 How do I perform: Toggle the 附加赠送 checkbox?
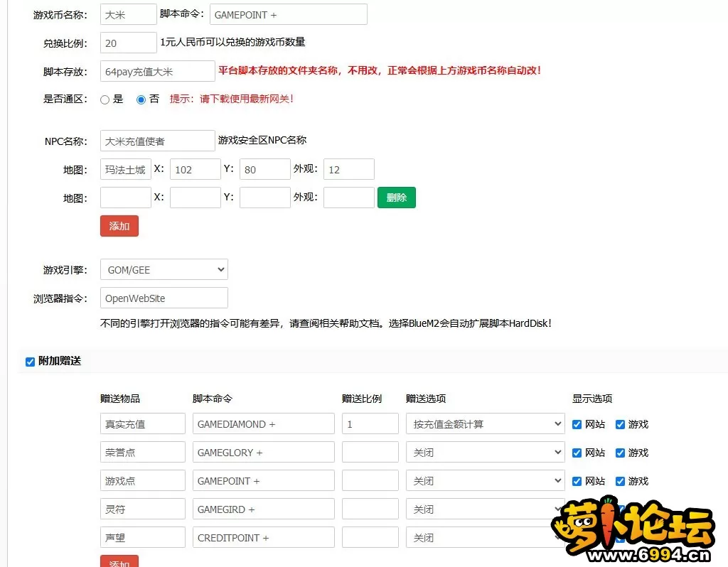coord(30,362)
